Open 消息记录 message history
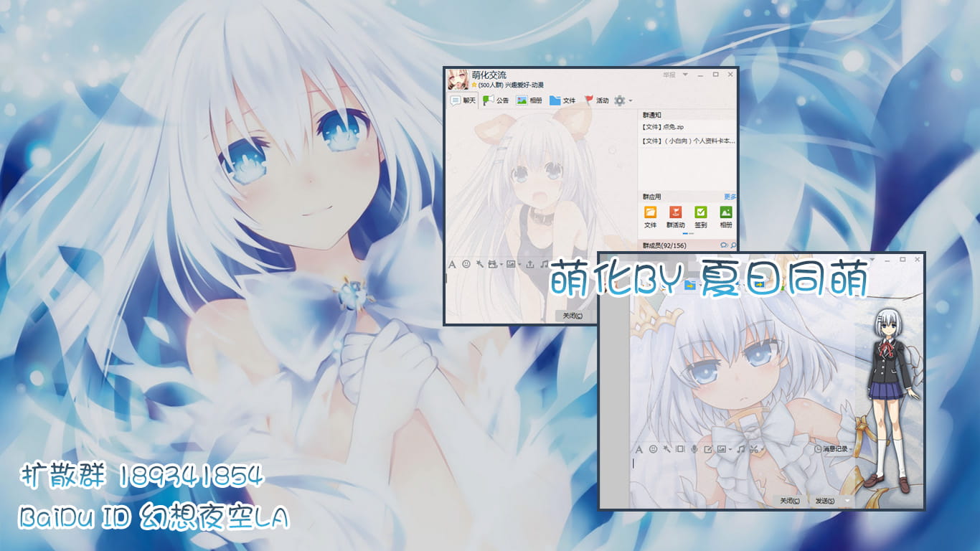The image size is (980, 551). tap(831, 449)
